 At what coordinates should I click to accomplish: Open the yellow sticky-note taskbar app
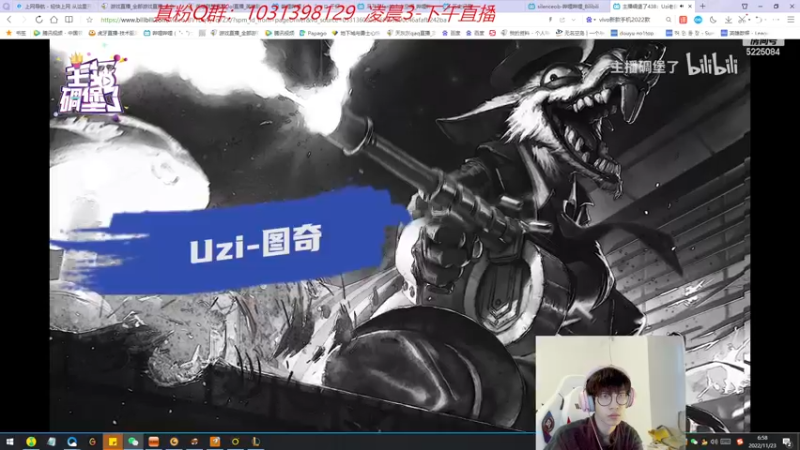[113, 441]
